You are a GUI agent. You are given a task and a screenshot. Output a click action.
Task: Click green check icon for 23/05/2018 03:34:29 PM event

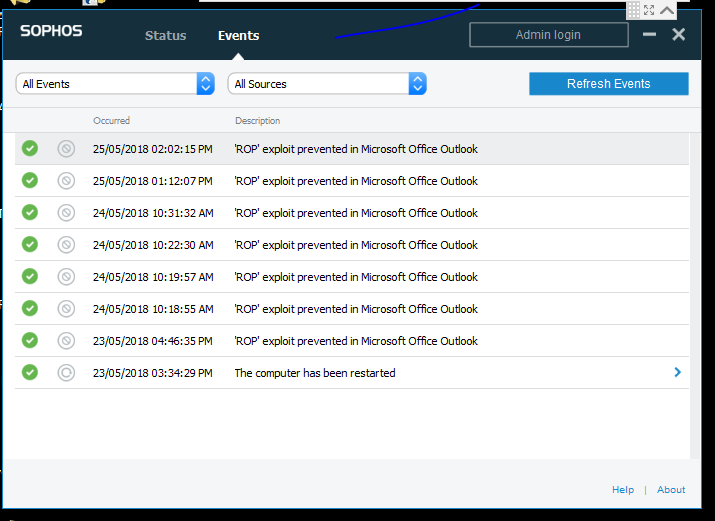(x=30, y=372)
